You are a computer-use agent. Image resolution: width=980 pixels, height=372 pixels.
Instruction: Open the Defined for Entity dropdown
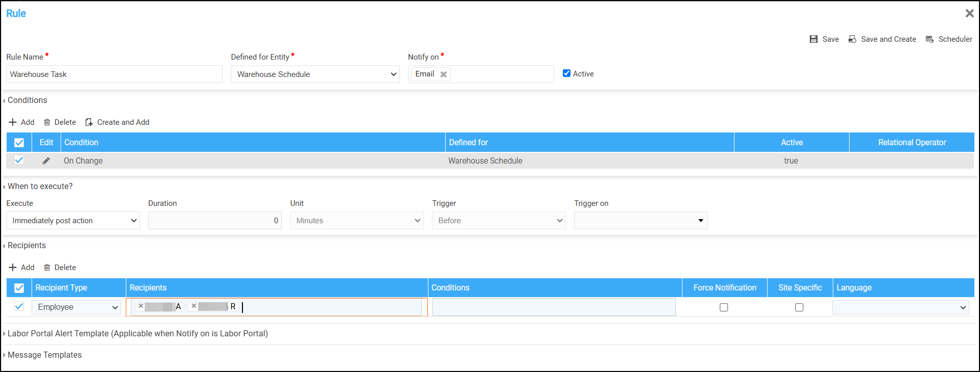(x=315, y=74)
